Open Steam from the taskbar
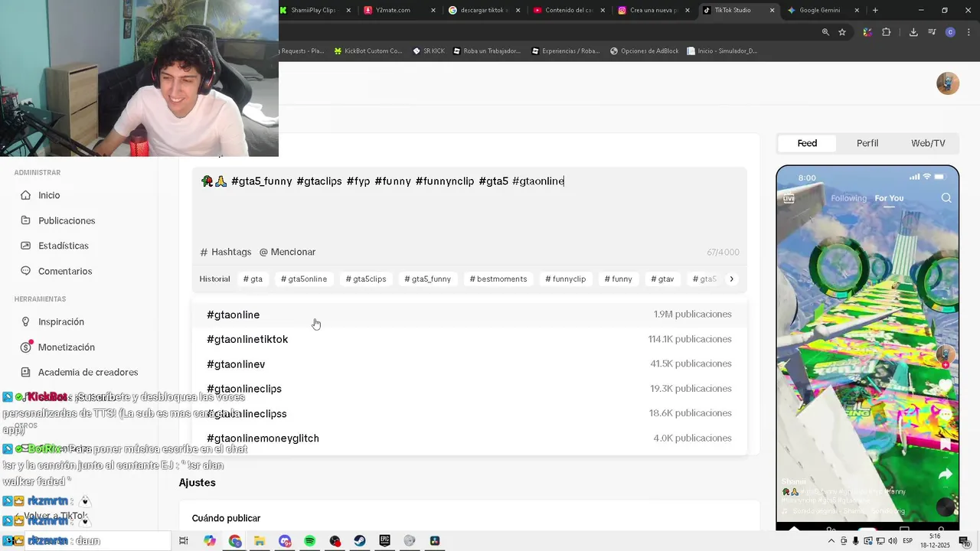This screenshot has width=980, height=551. pos(360,541)
